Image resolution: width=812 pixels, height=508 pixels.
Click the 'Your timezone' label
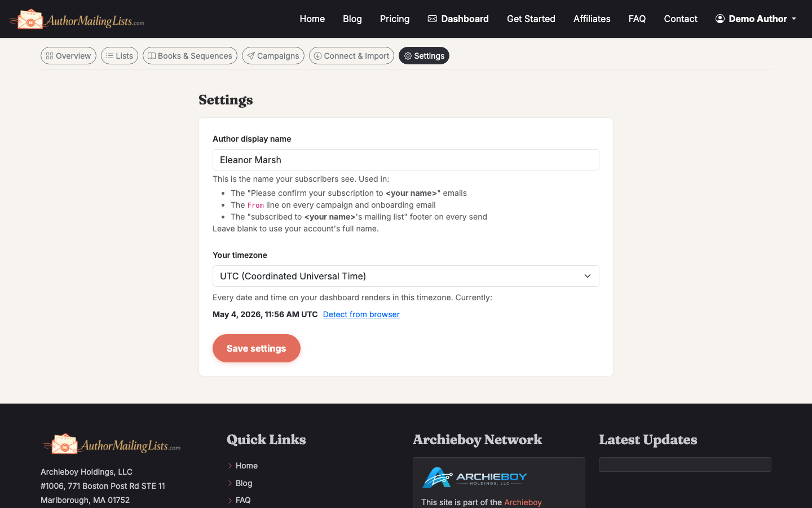[x=240, y=255]
